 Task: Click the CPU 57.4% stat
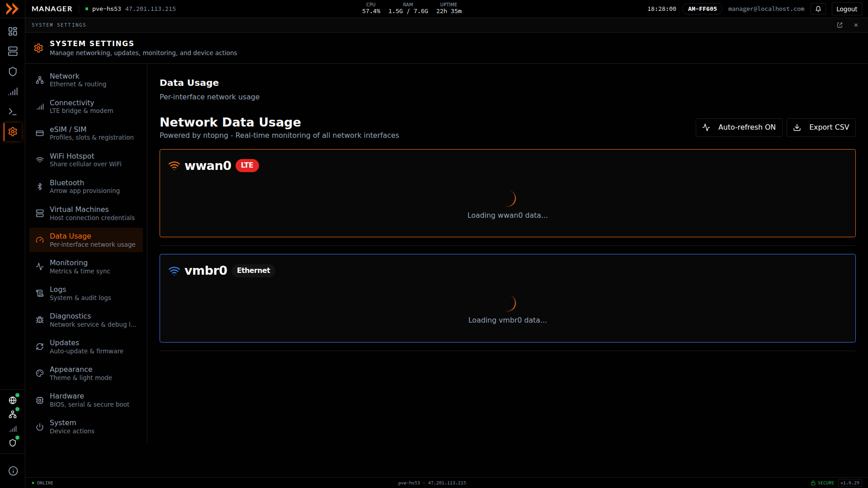pyautogui.click(x=371, y=8)
